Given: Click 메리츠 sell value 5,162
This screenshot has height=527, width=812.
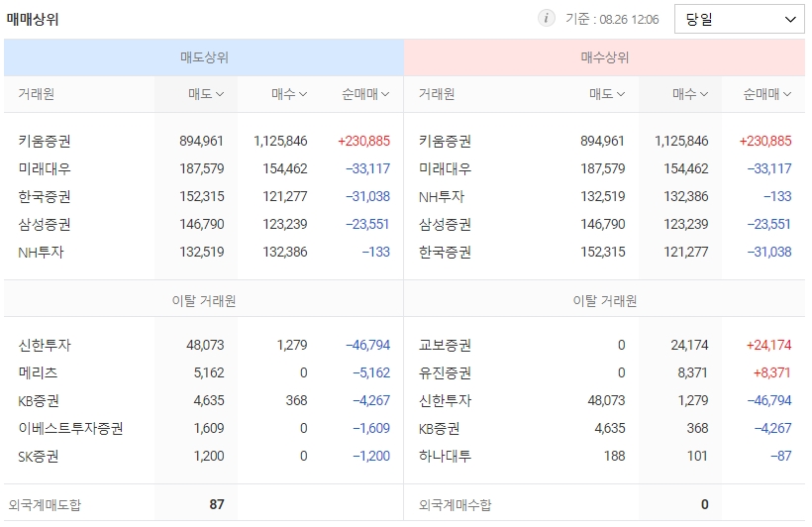Looking at the screenshot, I should click(x=209, y=373).
